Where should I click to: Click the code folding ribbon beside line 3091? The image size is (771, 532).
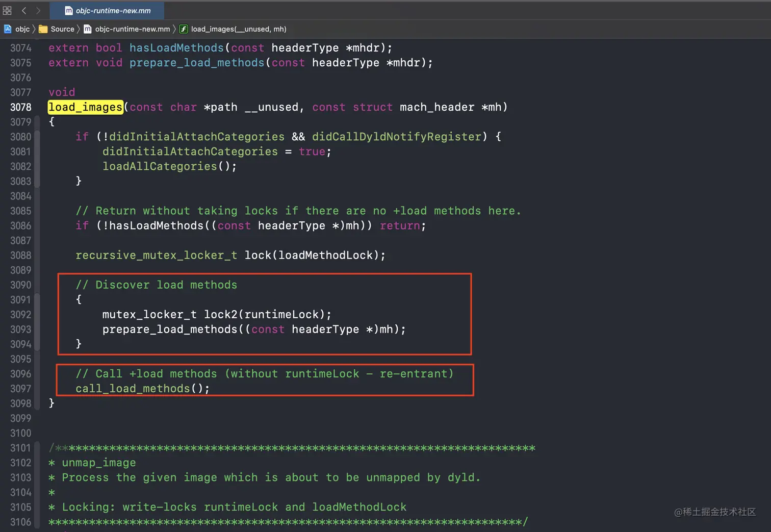(37, 322)
